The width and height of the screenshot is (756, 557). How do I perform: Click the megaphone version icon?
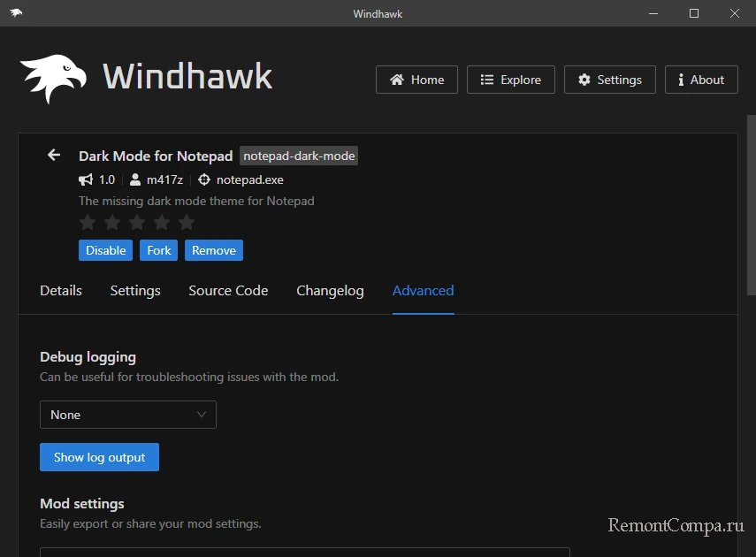(x=86, y=179)
